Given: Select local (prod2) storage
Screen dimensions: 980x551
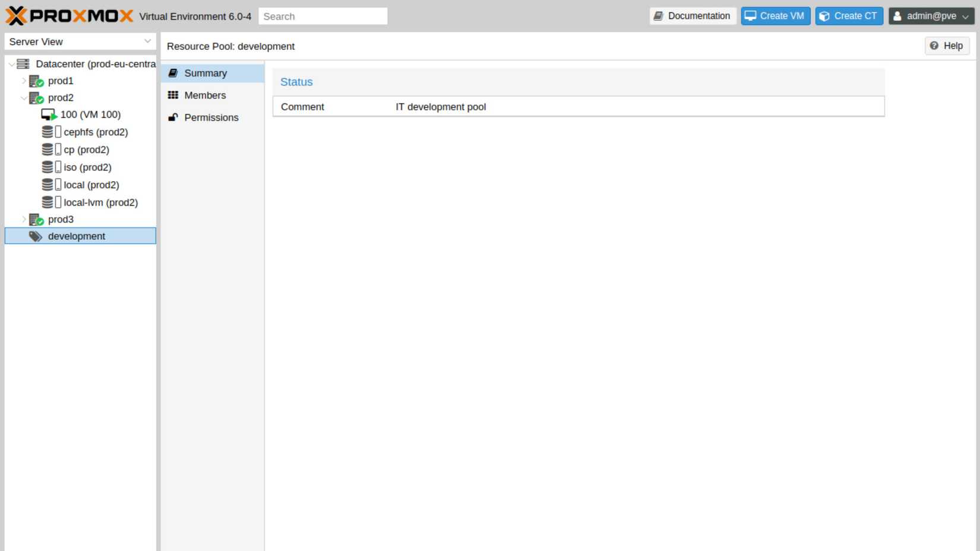Looking at the screenshot, I should tap(91, 185).
